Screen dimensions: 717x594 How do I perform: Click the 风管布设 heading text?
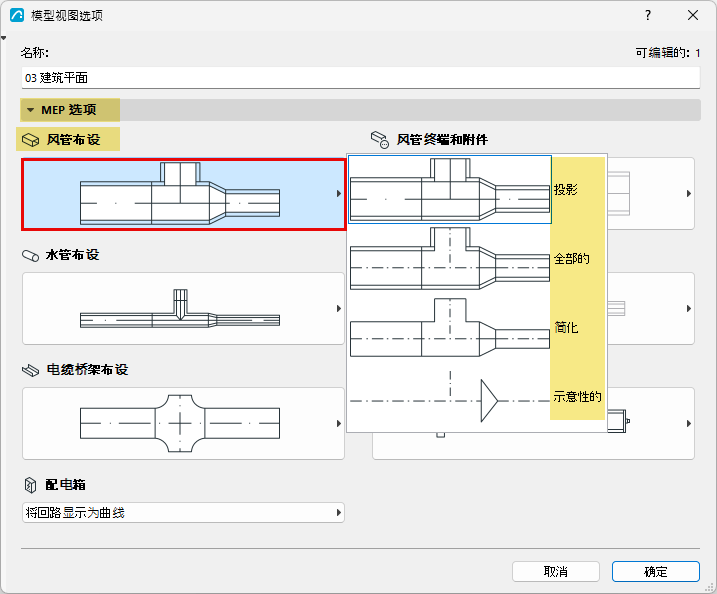point(73,139)
